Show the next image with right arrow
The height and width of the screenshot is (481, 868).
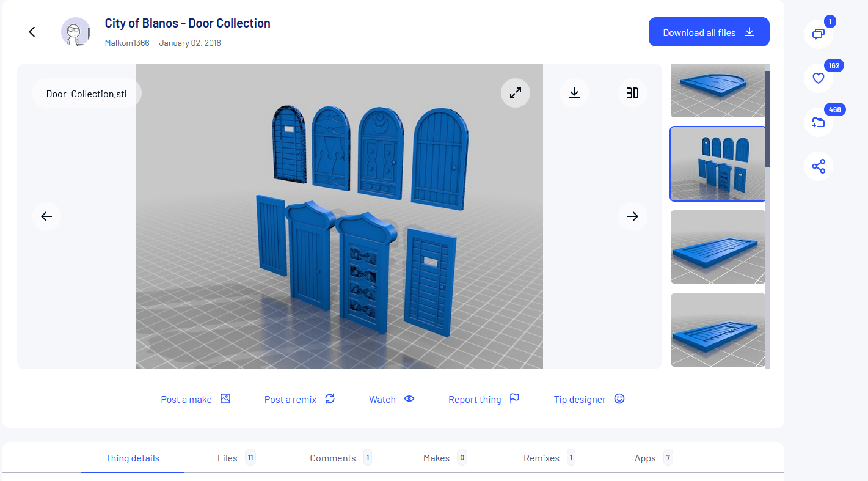633,216
